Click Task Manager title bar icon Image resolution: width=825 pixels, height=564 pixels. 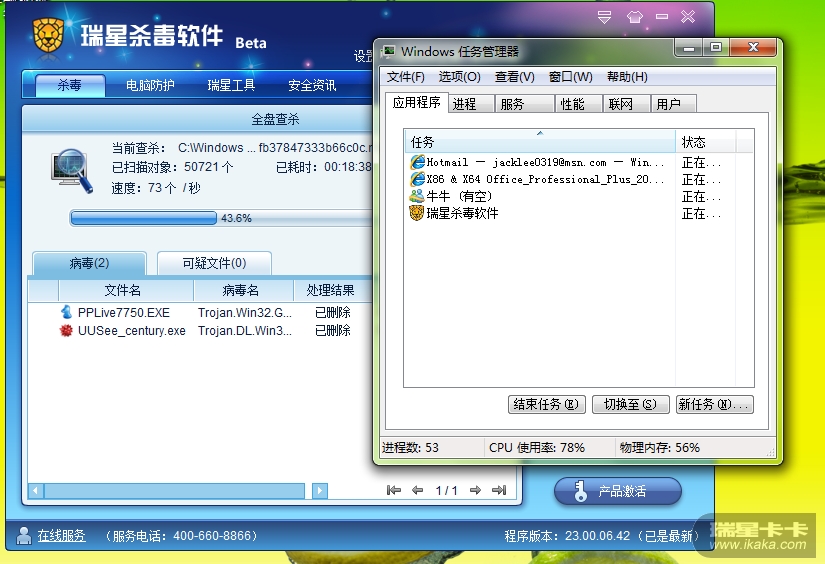pyautogui.click(x=389, y=51)
